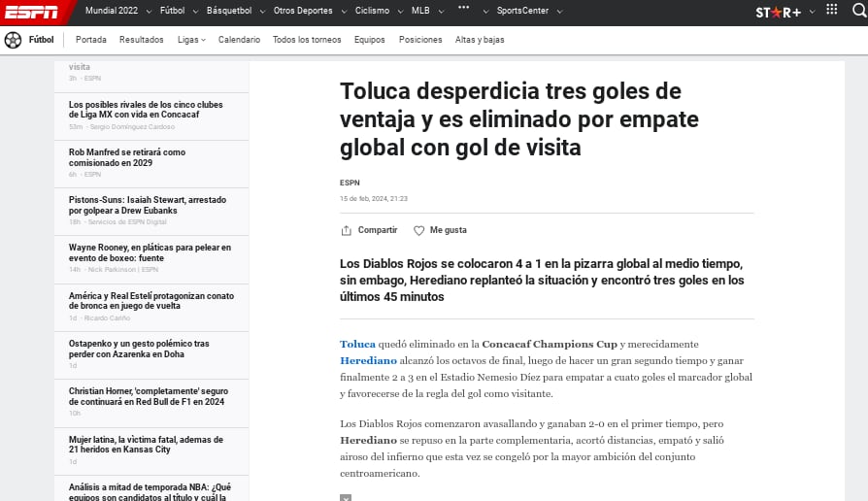
Task: Open the MLB menu
Action: (420, 11)
